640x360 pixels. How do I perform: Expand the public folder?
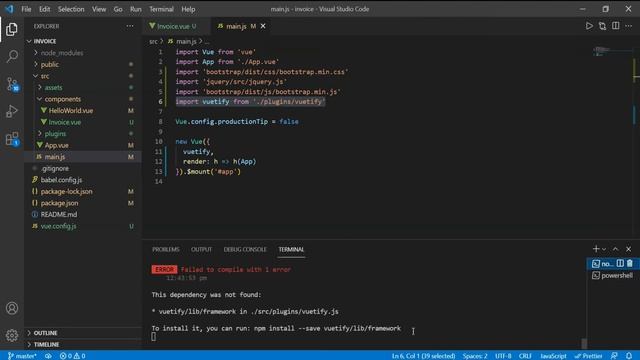click(83, 64)
